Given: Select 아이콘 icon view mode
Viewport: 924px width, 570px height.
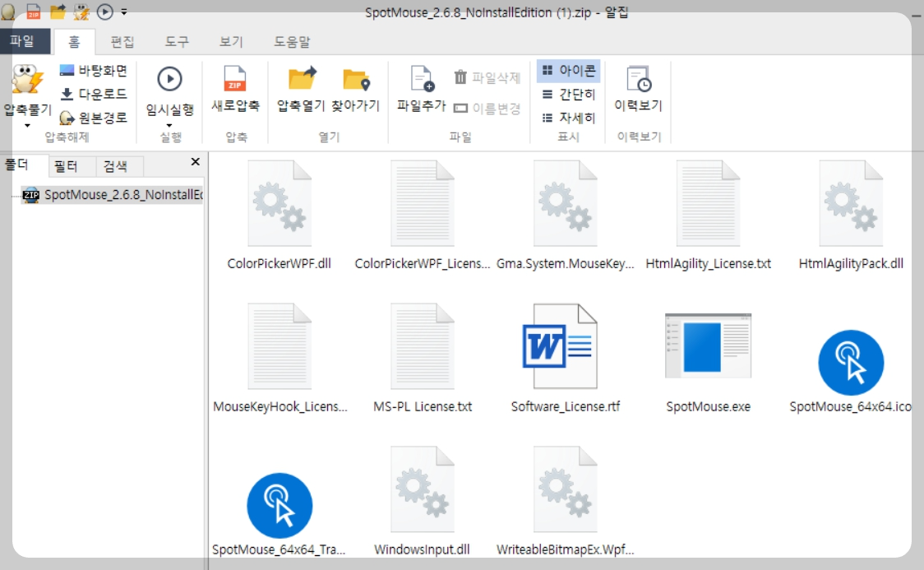Looking at the screenshot, I should coord(569,71).
